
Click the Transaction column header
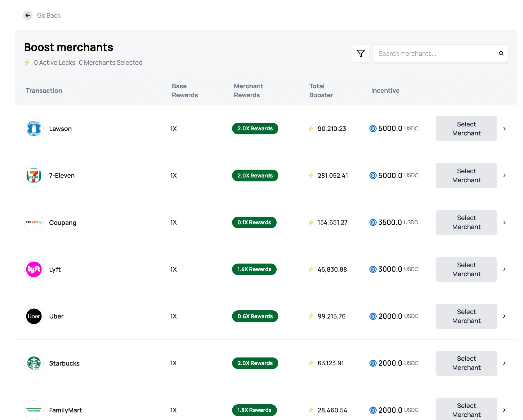pos(44,90)
